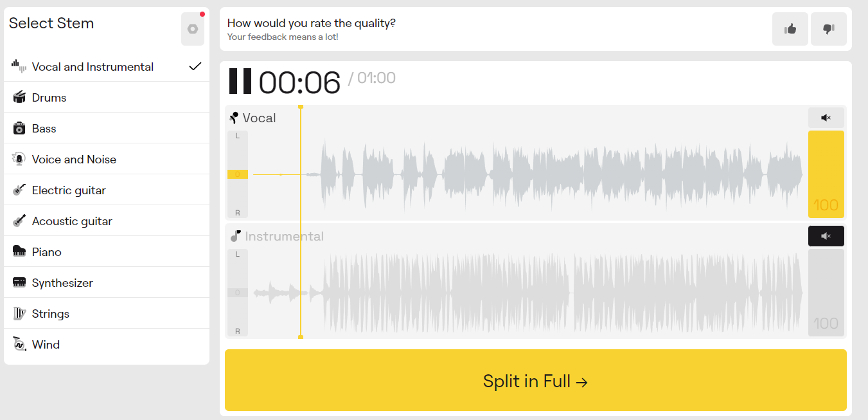This screenshot has width=868, height=420.
Task: Choose Acoustic guitar stem option
Action: (72, 221)
